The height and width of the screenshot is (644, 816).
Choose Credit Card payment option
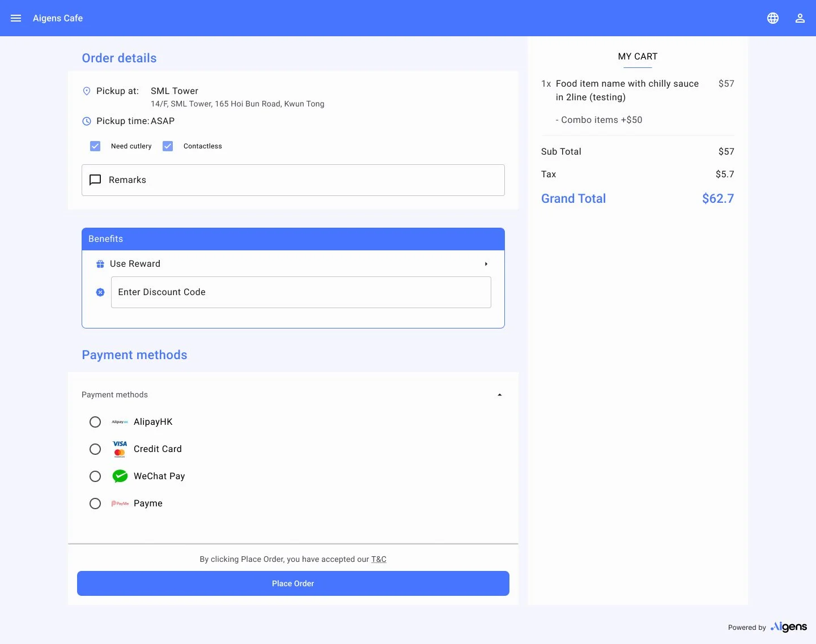click(95, 449)
